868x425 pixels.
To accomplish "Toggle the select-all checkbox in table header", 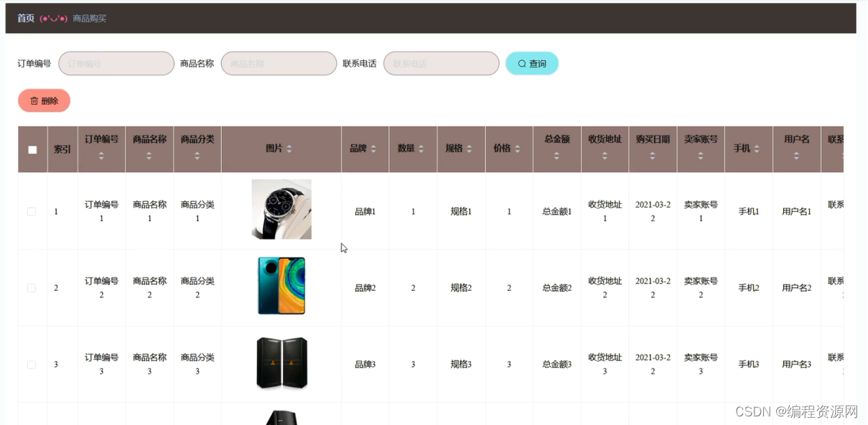I will coord(32,150).
